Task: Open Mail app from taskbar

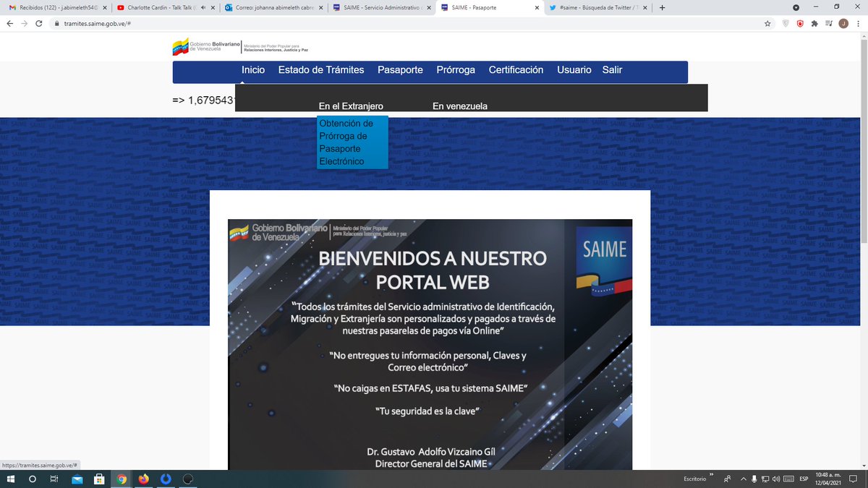Action: (77, 479)
